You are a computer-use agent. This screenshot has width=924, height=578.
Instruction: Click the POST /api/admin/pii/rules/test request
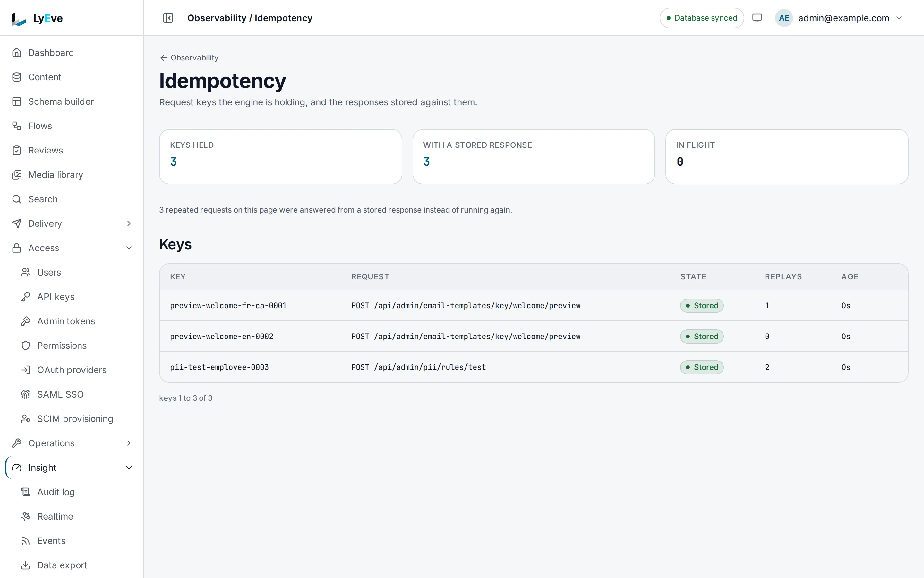tap(418, 367)
